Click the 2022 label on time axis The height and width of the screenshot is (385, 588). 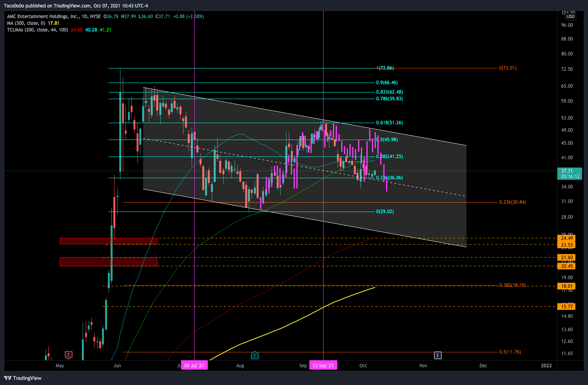pyautogui.click(x=546, y=365)
